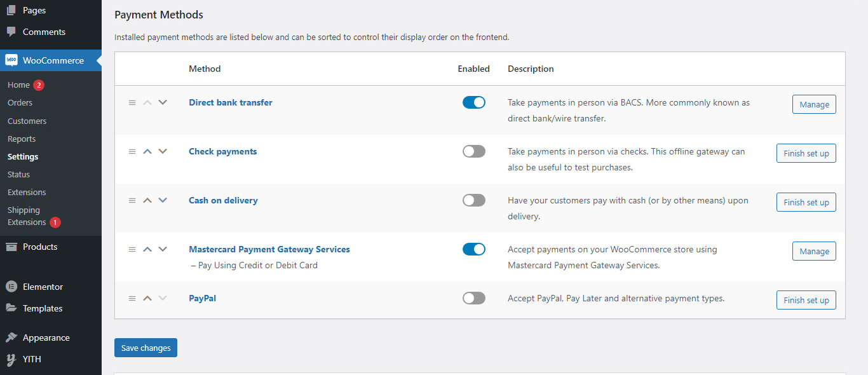Click the Appearance paintbrush icon

click(x=11, y=337)
